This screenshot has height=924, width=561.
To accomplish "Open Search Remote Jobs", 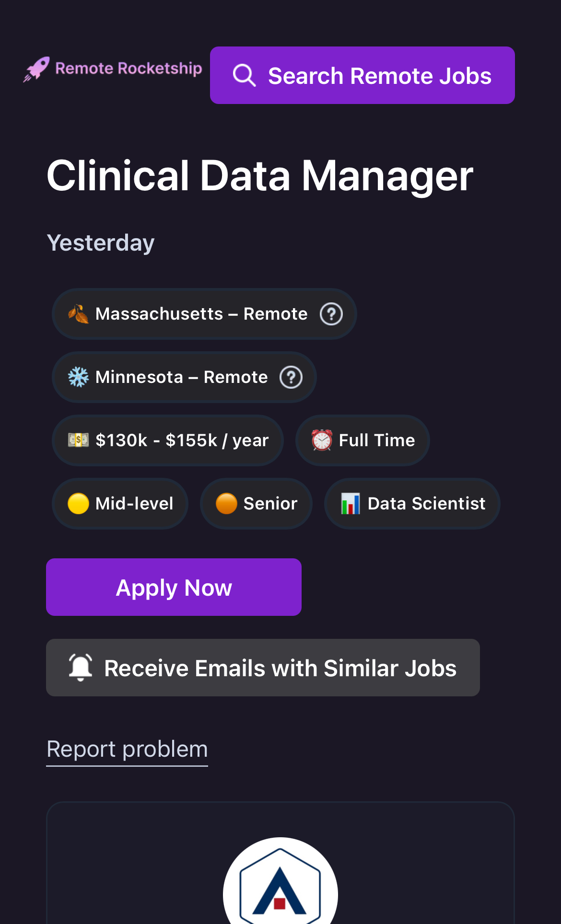I will 362,75.
